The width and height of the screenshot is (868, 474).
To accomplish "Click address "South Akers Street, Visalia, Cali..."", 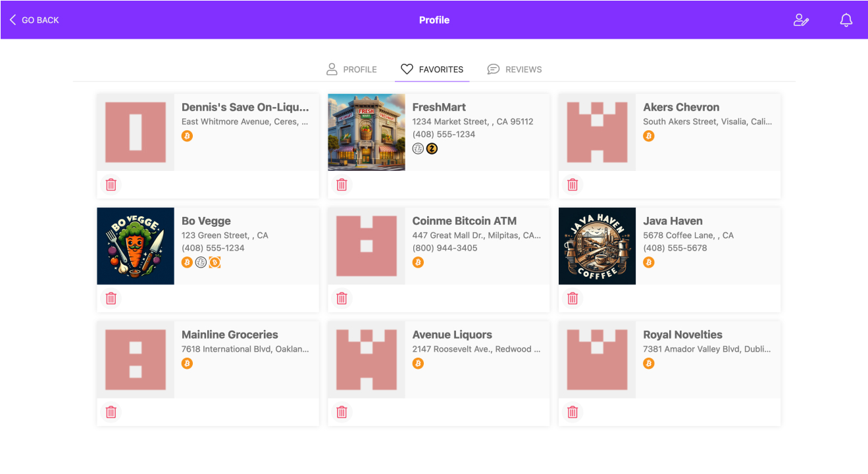I will [707, 122].
